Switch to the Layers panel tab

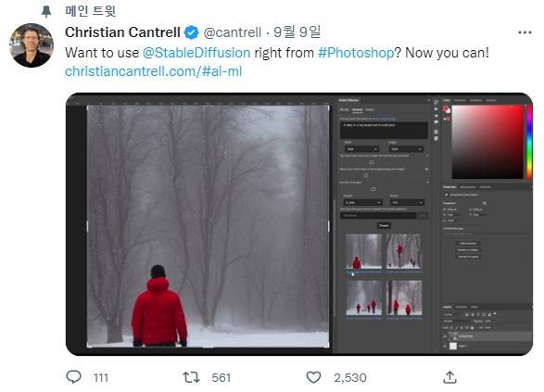pos(448,307)
